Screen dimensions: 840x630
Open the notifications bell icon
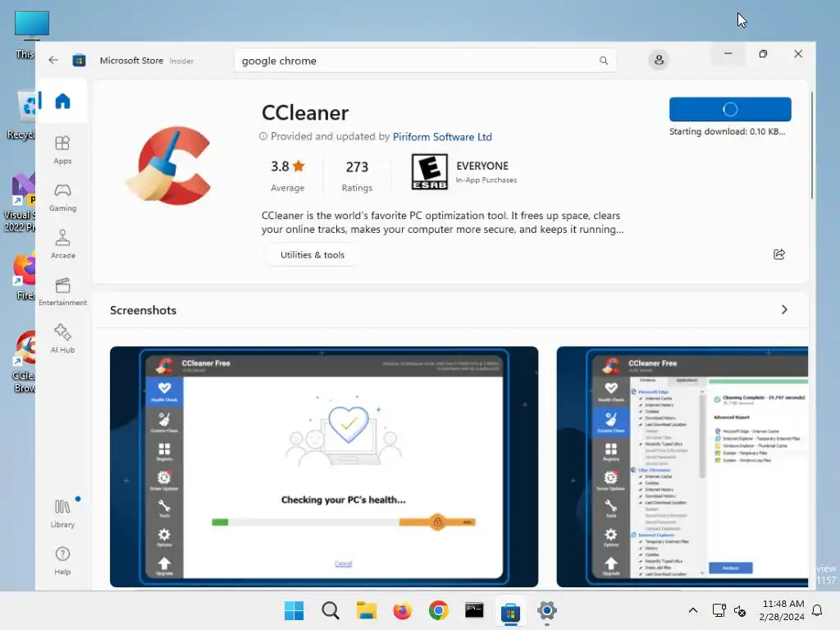pos(818,610)
